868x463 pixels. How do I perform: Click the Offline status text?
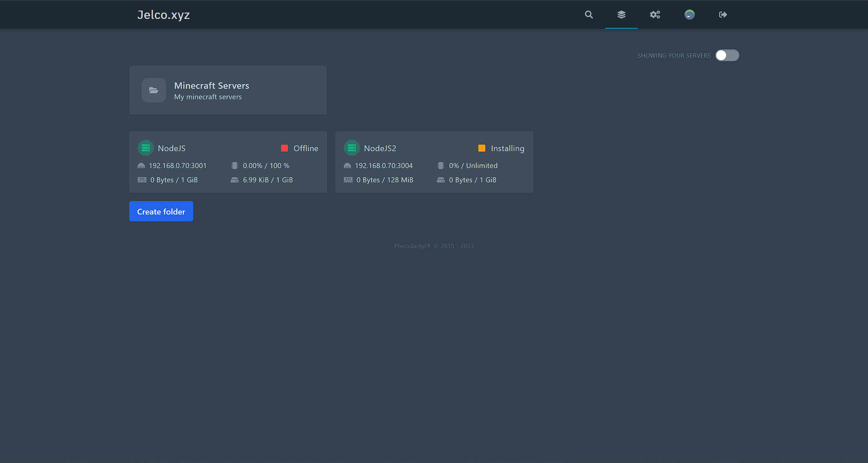tap(306, 148)
